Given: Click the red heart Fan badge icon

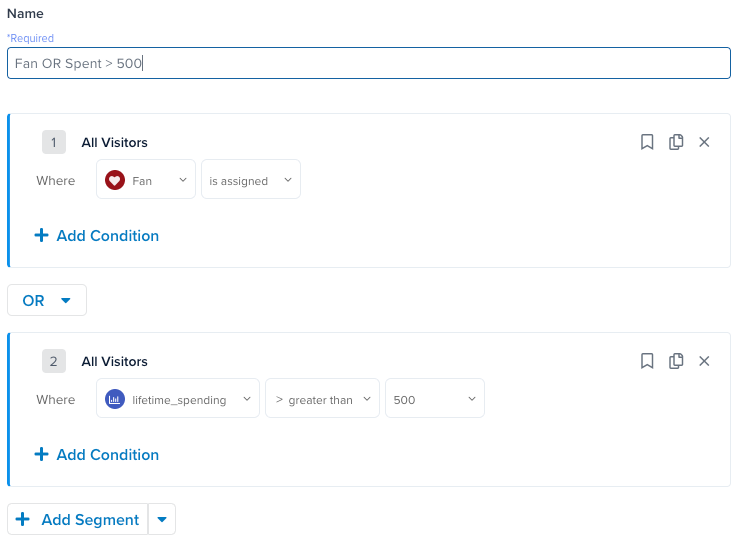Looking at the screenshot, I should pyautogui.click(x=115, y=181).
